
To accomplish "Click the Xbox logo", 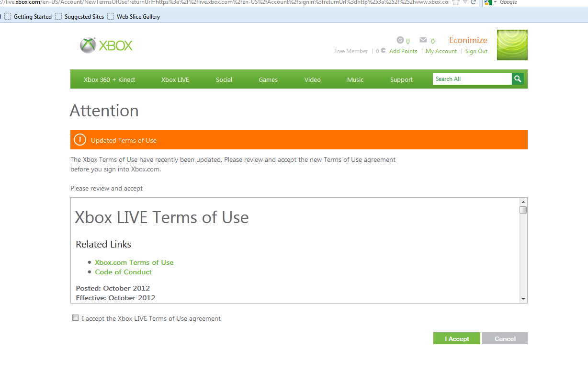I will pos(106,45).
